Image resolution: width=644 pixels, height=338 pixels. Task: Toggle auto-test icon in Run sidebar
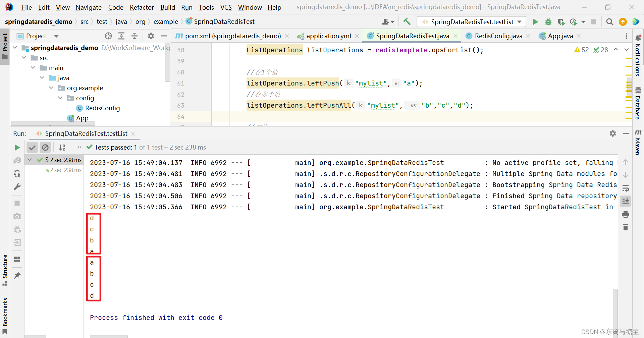coord(17,174)
